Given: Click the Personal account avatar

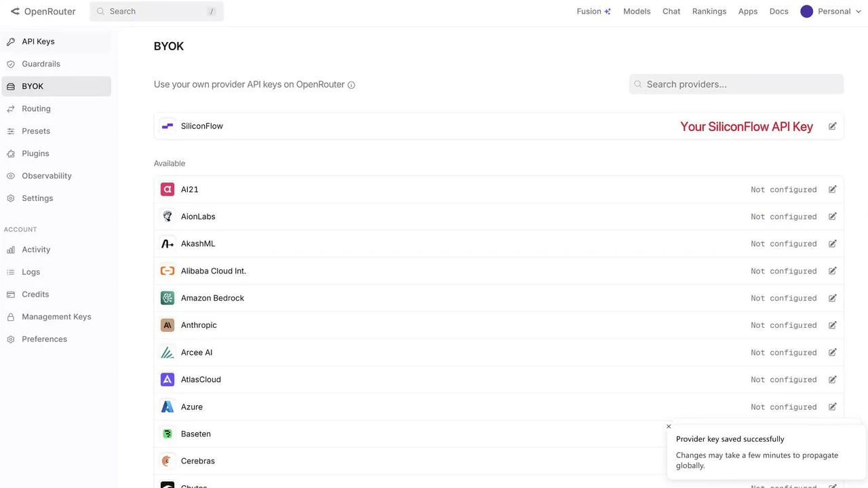Looking at the screenshot, I should tap(806, 12).
